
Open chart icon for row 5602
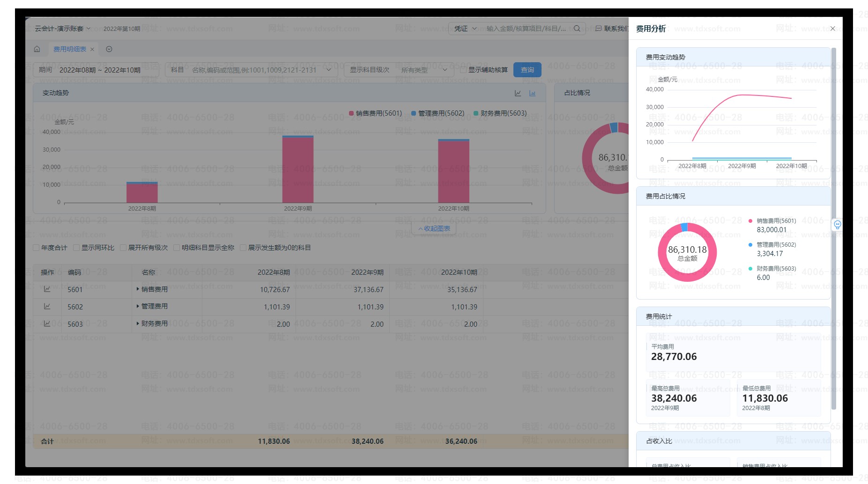[x=47, y=307]
